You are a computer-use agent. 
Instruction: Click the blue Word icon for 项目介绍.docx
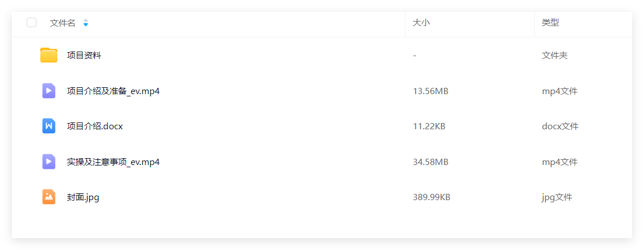click(49, 126)
